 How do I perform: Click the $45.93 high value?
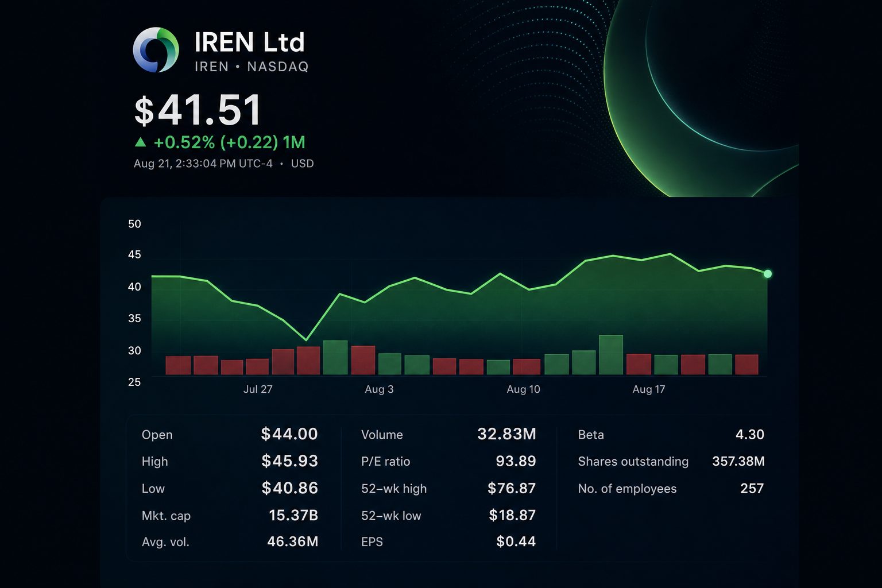[289, 461]
